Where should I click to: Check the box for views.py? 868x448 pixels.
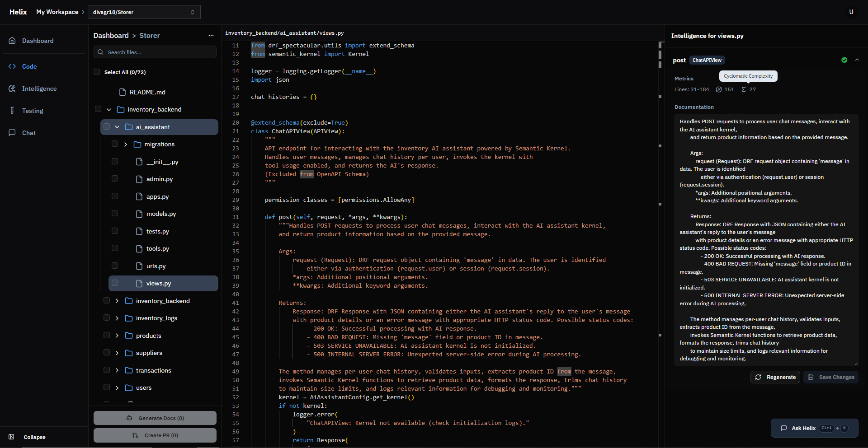(115, 283)
